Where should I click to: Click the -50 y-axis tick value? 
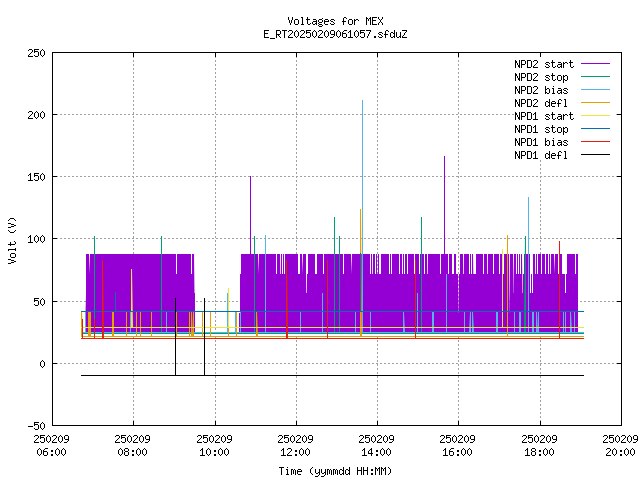tap(36, 426)
